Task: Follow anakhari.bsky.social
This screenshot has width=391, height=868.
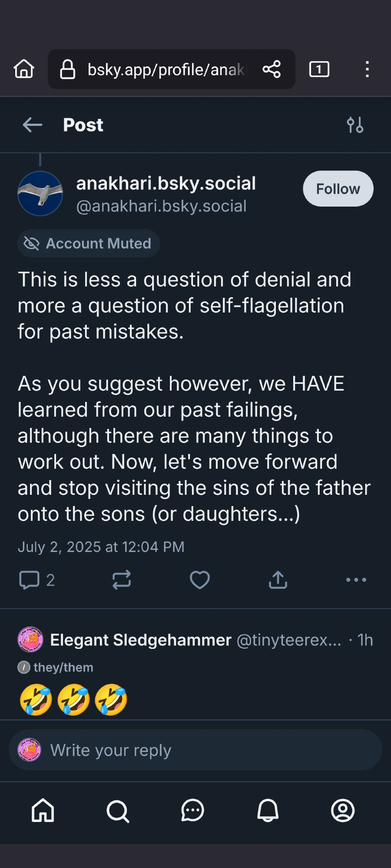Action: [x=338, y=189]
